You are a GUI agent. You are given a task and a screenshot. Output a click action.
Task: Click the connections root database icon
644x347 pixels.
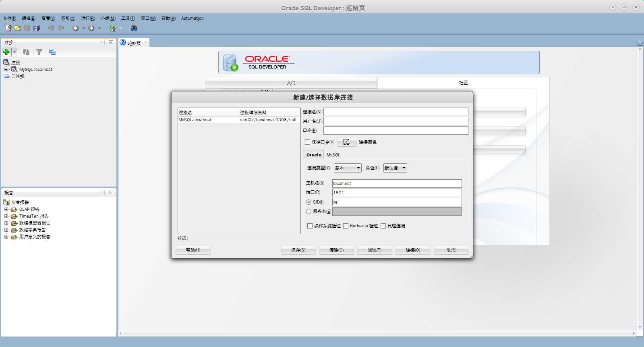(6, 62)
